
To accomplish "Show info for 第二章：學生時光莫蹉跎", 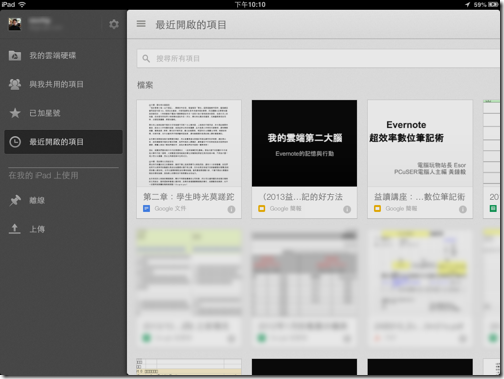I will pos(231,209).
